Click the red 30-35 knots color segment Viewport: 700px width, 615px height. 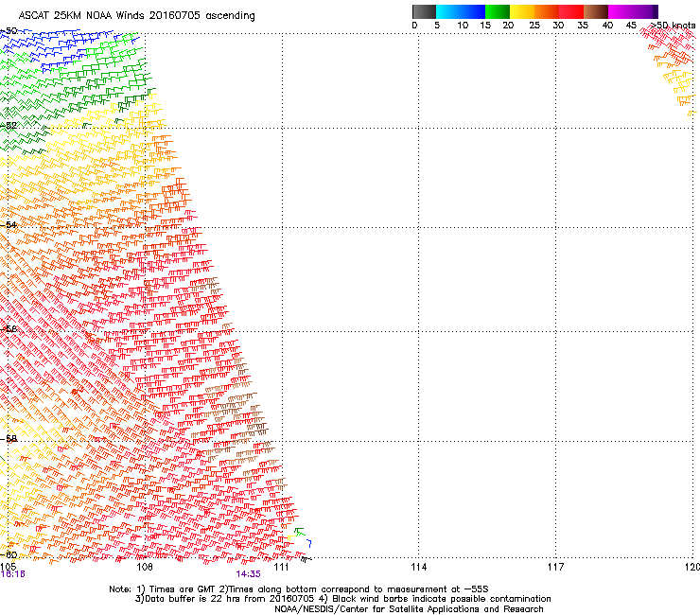(x=571, y=11)
